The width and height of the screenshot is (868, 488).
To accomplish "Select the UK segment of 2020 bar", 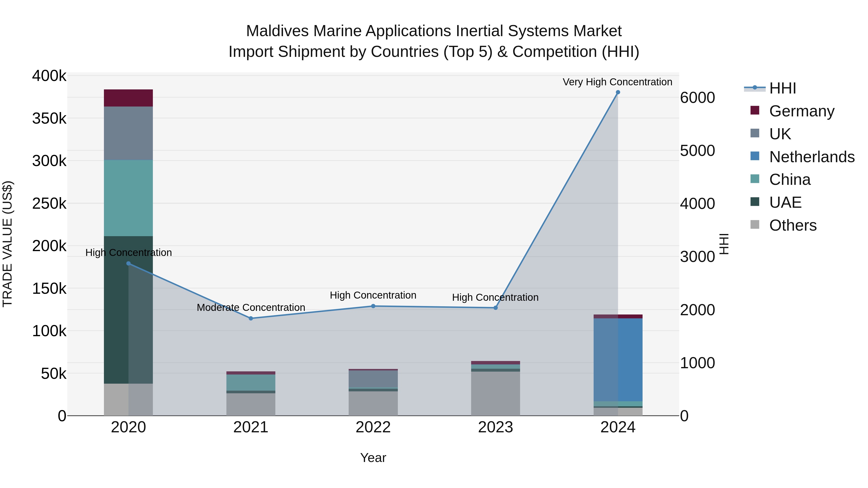I will [x=128, y=133].
